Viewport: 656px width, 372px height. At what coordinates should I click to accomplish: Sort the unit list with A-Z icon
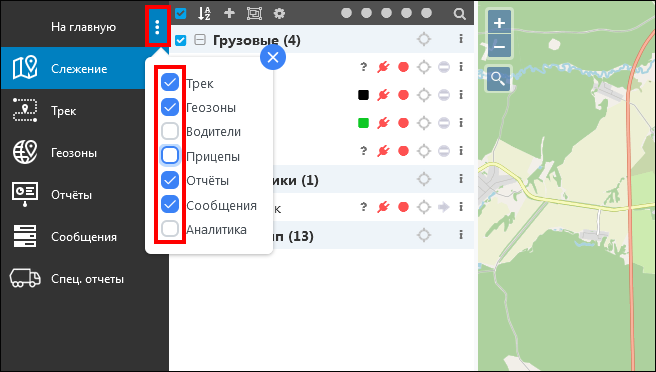tap(204, 13)
